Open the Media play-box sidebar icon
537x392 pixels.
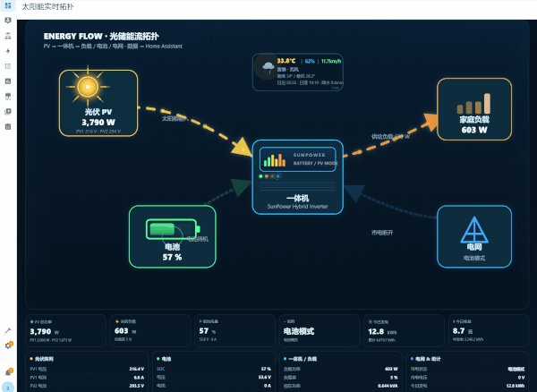point(8,112)
